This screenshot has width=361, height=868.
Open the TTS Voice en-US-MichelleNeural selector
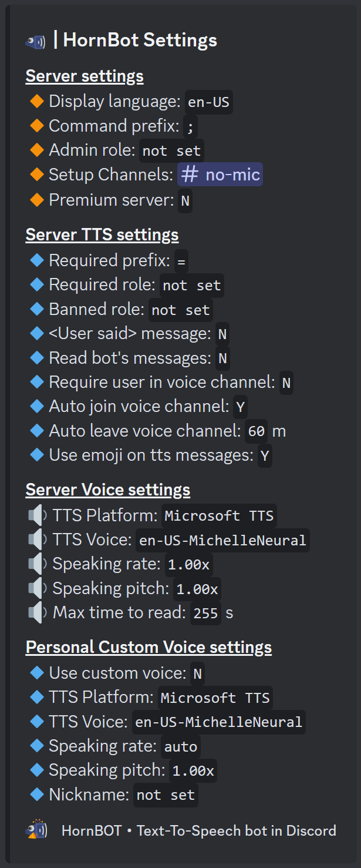click(x=222, y=539)
